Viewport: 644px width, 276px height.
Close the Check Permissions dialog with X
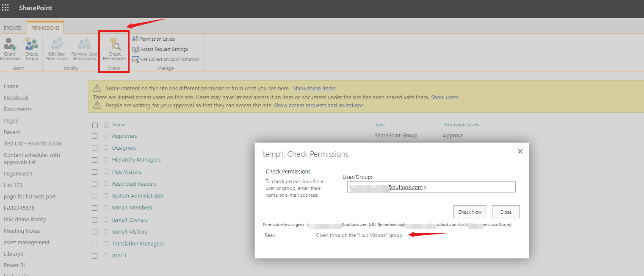(x=520, y=151)
